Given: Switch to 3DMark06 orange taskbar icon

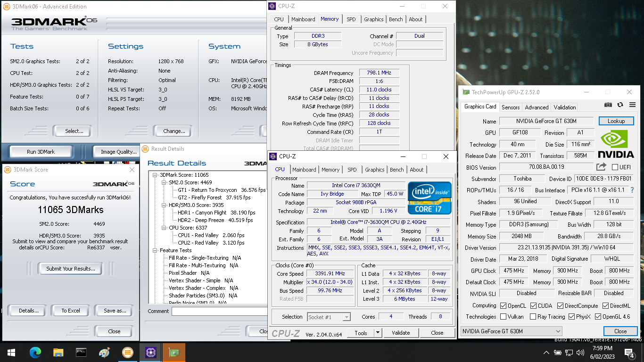Looking at the screenshot, I should [x=127, y=353].
